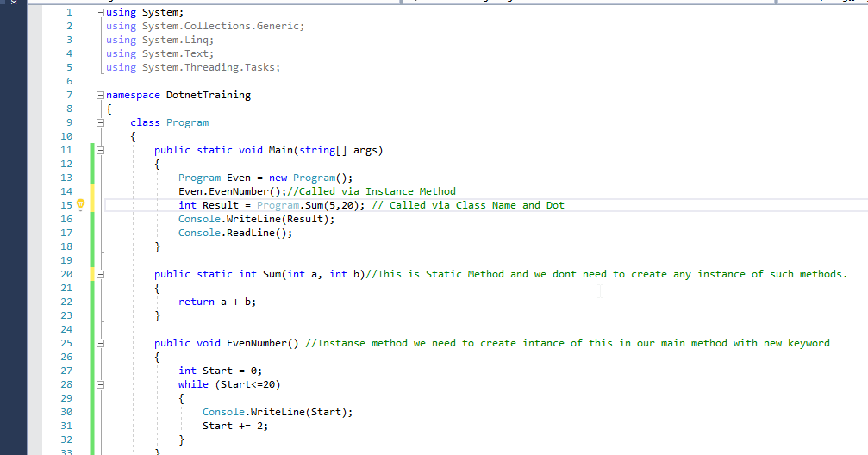
Task: Open the lightbulb quick actions on line 15
Action: coord(80,205)
